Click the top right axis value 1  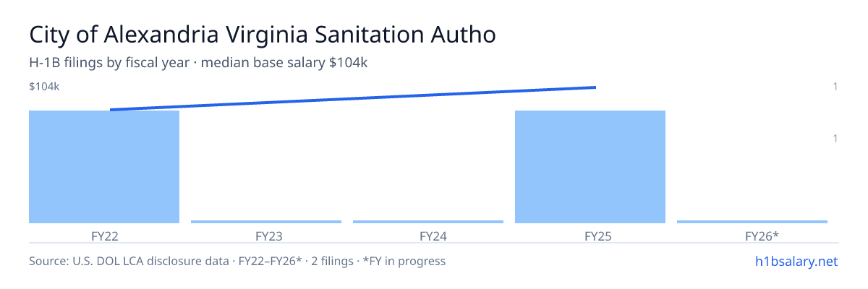[835, 87]
